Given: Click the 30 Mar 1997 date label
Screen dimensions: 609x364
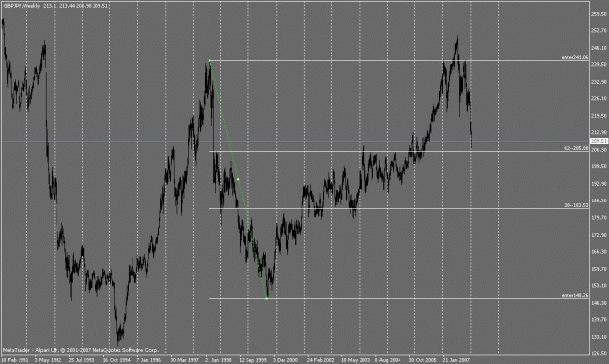Looking at the screenshot, I should tap(185, 360).
